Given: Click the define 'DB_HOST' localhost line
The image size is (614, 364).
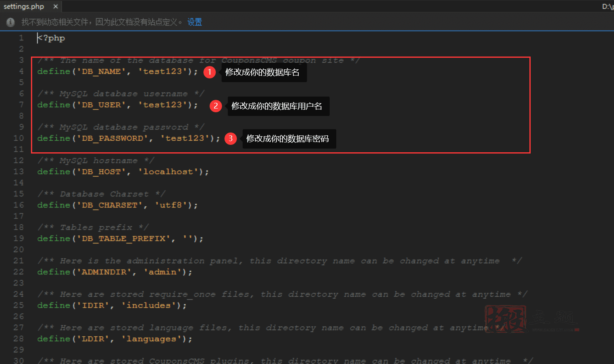Looking at the screenshot, I should coord(123,172).
